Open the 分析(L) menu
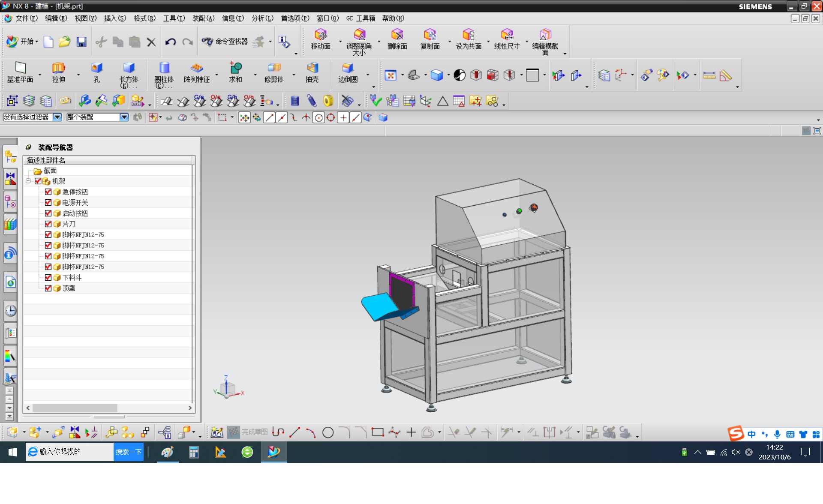This screenshot has width=823, height=504. tap(262, 18)
